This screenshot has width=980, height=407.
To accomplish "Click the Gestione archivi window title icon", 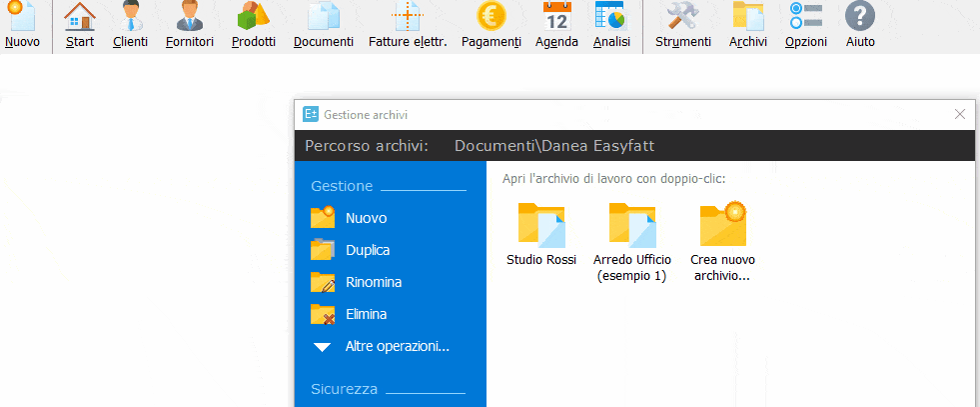I will click(x=311, y=114).
